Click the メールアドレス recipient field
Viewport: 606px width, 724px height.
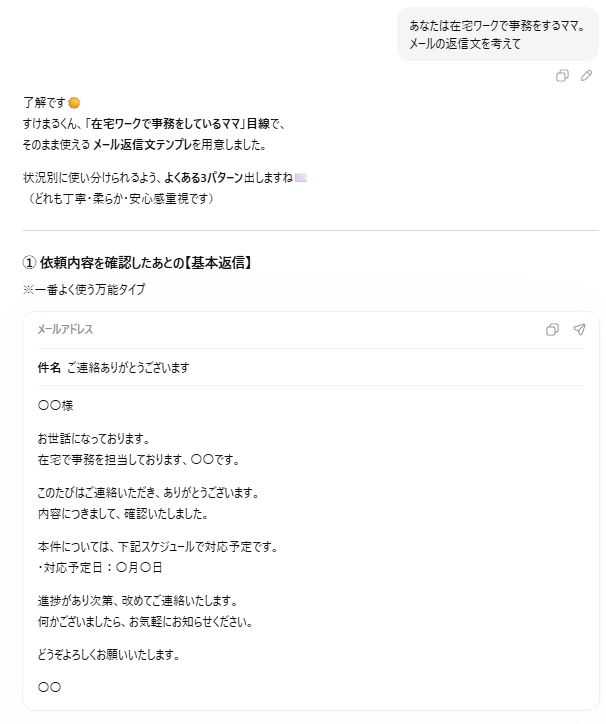click(x=65, y=330)
